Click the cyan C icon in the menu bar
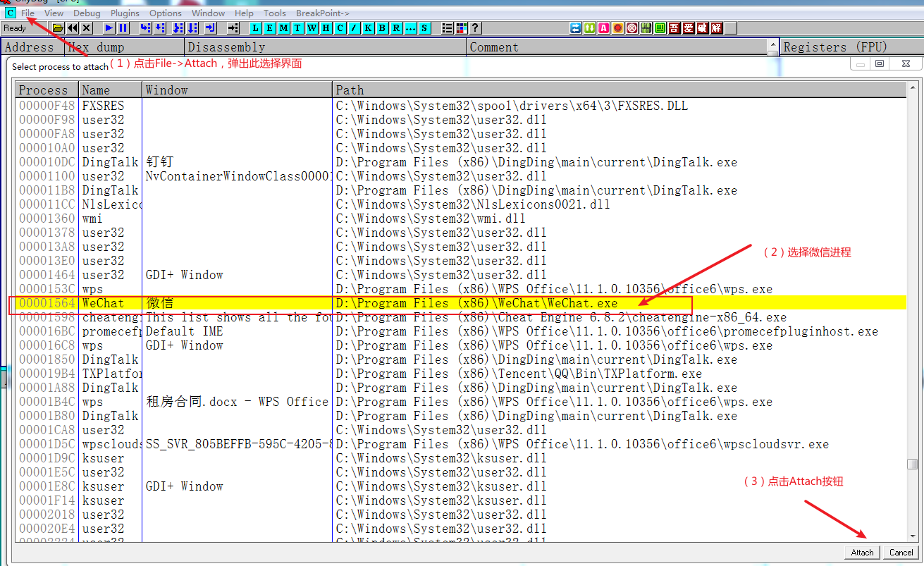This screenshot has height=566, width=924. click(10, 13)
